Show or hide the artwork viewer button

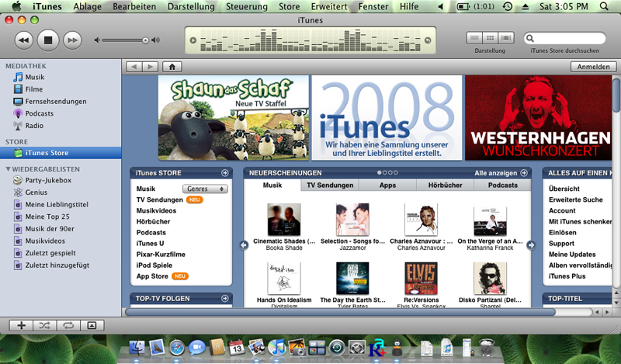[91, 325]
